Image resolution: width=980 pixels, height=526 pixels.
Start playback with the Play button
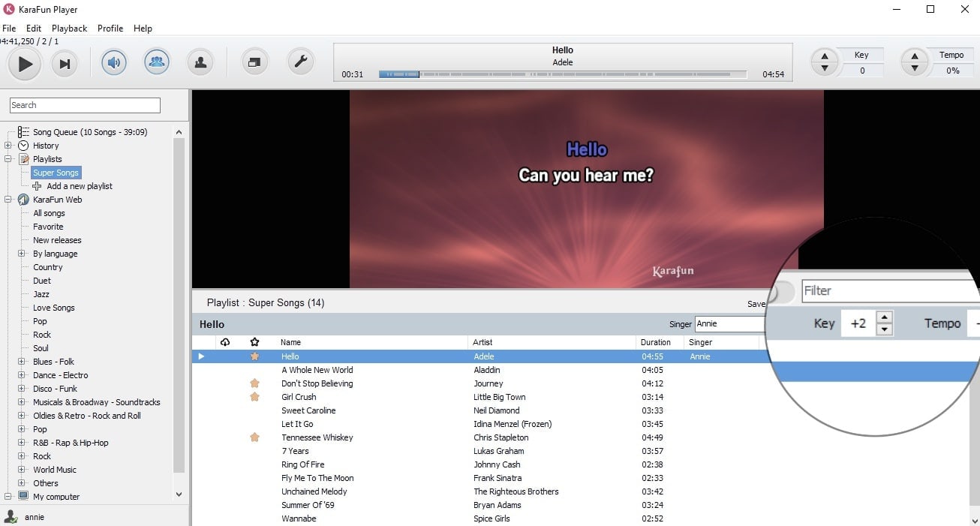point(25,64)
